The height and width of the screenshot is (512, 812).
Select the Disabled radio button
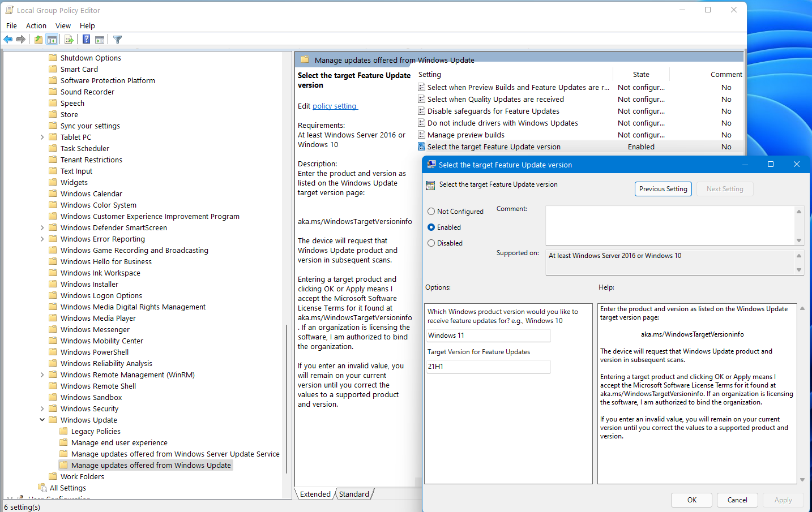(431, 243)
